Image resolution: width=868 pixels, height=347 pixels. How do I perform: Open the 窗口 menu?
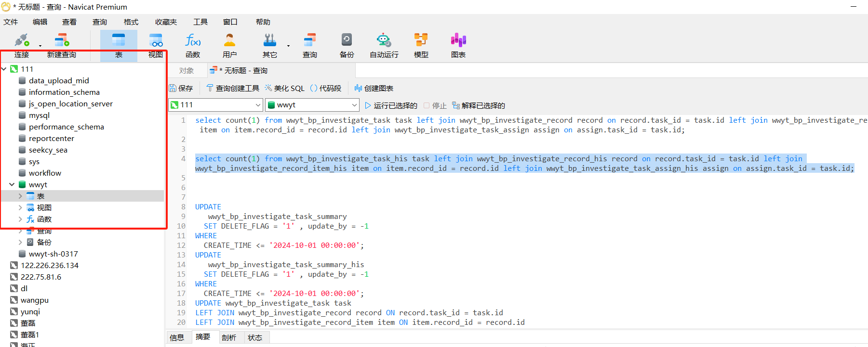pos(230,22)
